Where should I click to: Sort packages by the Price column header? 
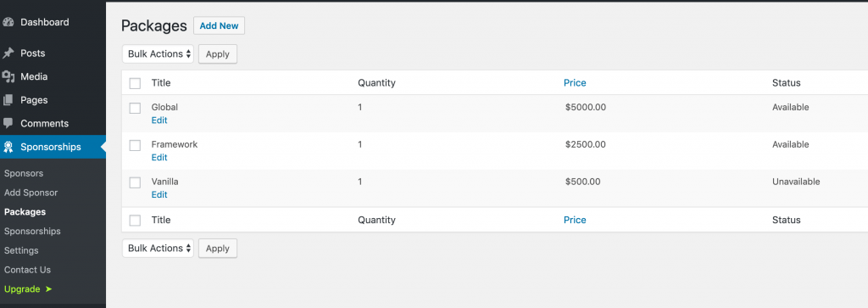coord(575,83)
